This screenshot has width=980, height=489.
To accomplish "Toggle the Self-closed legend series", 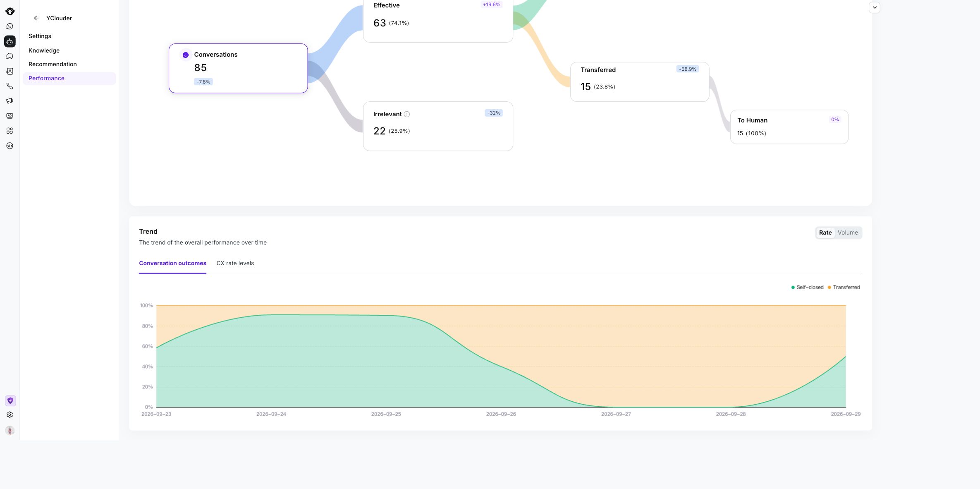I will (807, 288).
